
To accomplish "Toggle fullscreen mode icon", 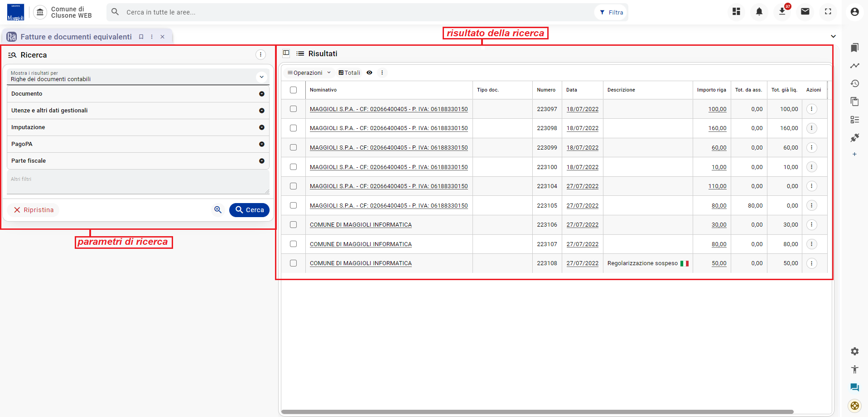I will (x=828, y=12).
